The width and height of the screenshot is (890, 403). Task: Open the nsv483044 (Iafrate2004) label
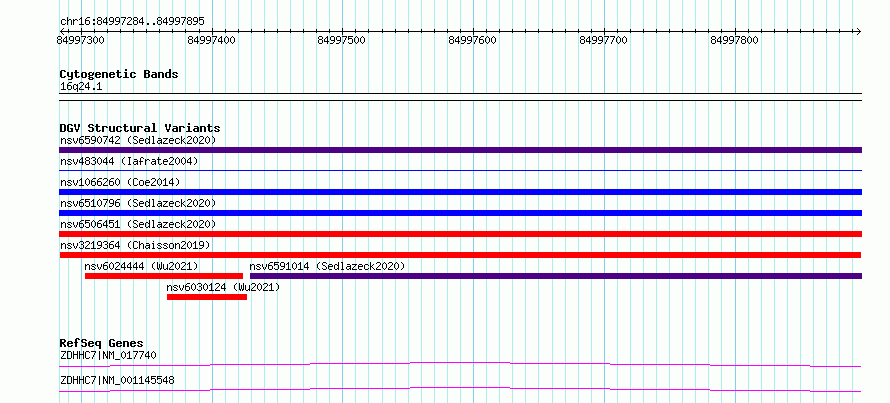tap(129, 161)
